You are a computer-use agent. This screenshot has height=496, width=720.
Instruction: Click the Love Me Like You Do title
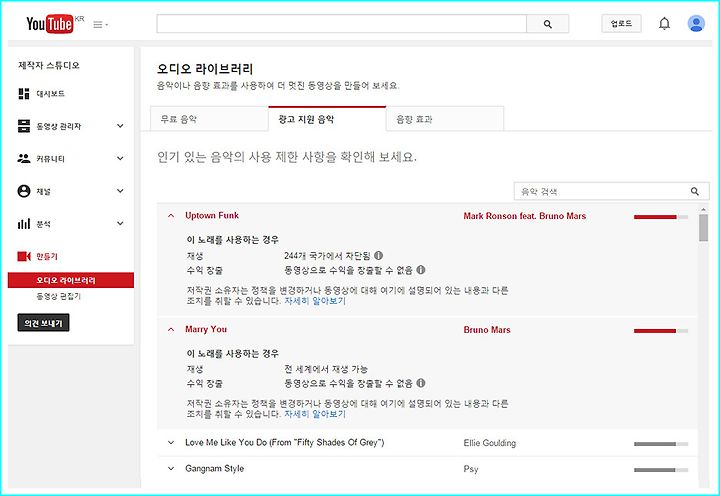pos(285,443)
